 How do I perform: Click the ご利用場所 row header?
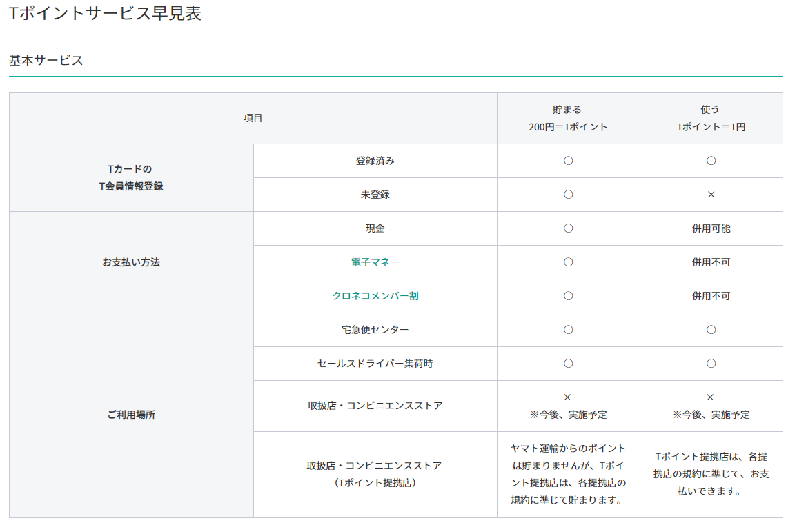point(131,415)
